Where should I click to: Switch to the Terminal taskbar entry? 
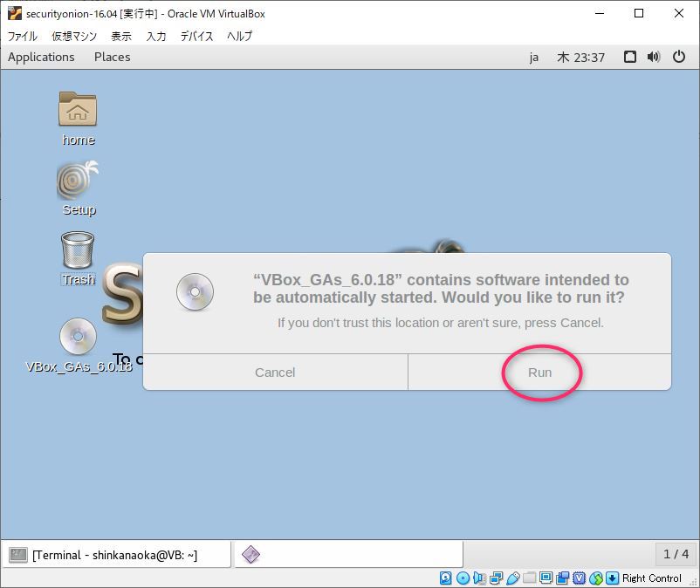coord(116,555)
